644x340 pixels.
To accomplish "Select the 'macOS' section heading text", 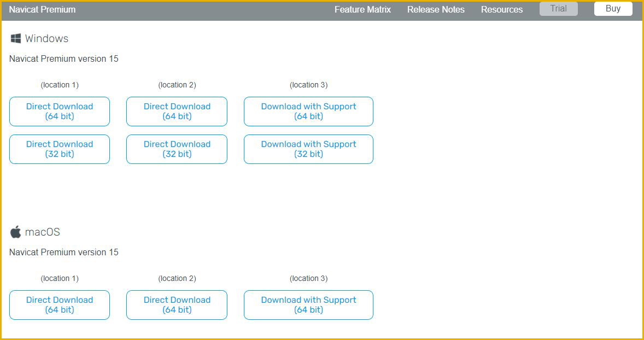I will click(43, 232).
